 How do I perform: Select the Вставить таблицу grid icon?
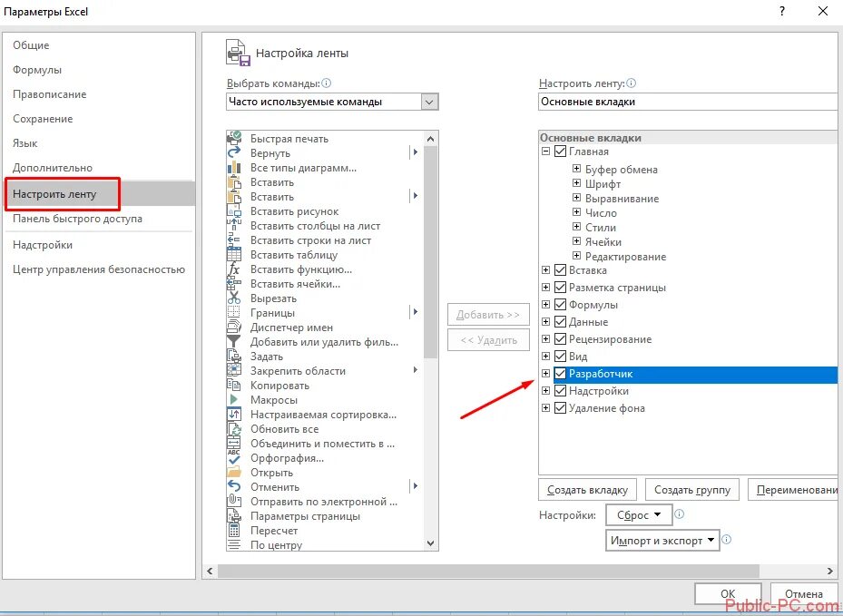234,254
